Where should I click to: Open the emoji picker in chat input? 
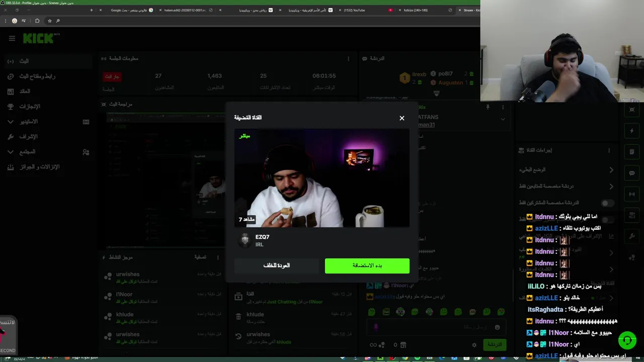[497, 327]
